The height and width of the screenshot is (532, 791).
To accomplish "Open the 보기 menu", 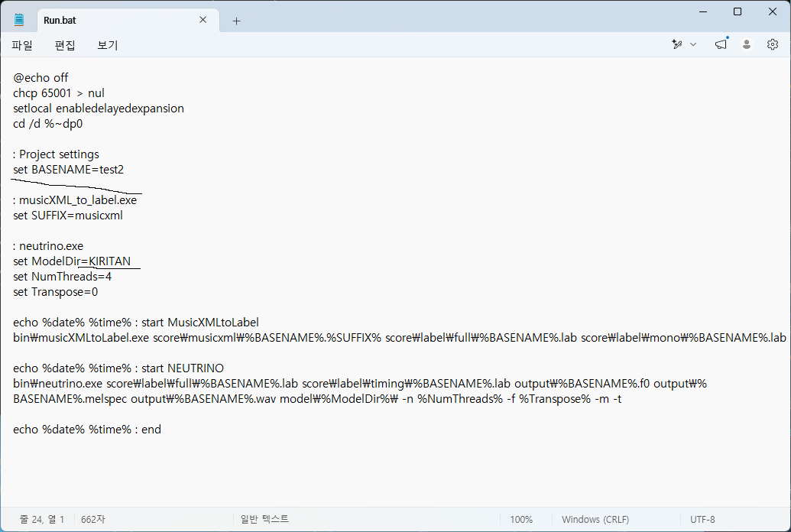I will (x=108, y=45).
